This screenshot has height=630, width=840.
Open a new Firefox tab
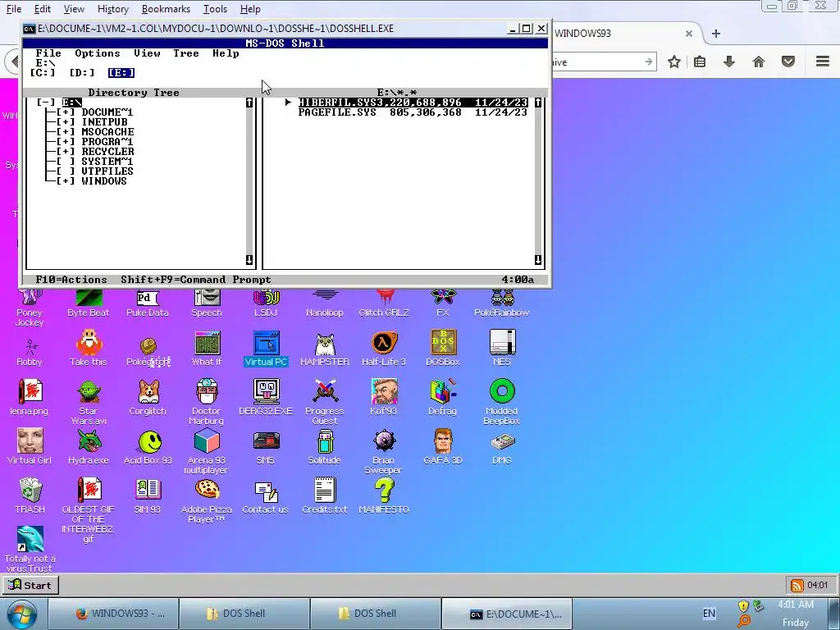tap(715, 34)
